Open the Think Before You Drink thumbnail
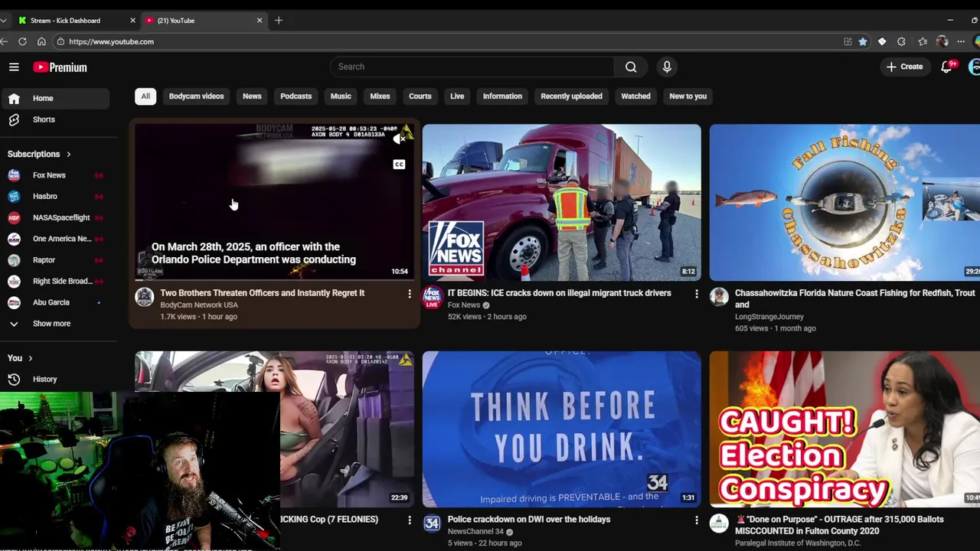The image size is (980, 551). (x=562, y=429)
